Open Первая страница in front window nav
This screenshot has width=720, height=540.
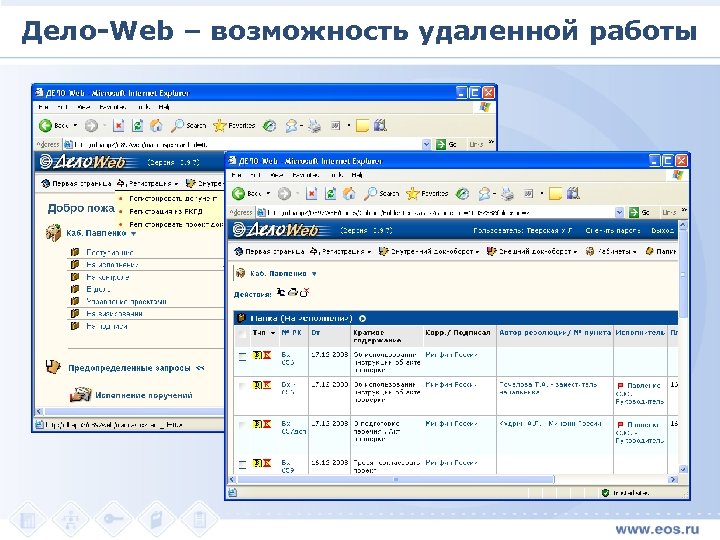click(269, 252)
